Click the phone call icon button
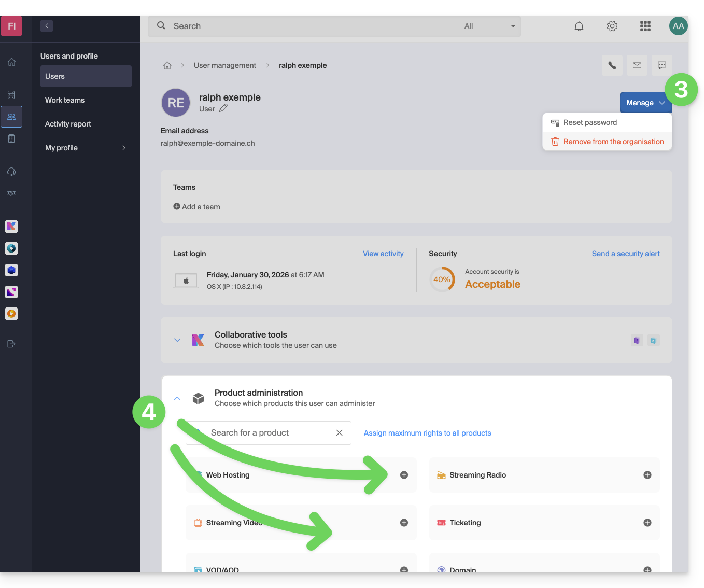Image resolution: width=704 pixels, height=588 pixels. point(612,65)
